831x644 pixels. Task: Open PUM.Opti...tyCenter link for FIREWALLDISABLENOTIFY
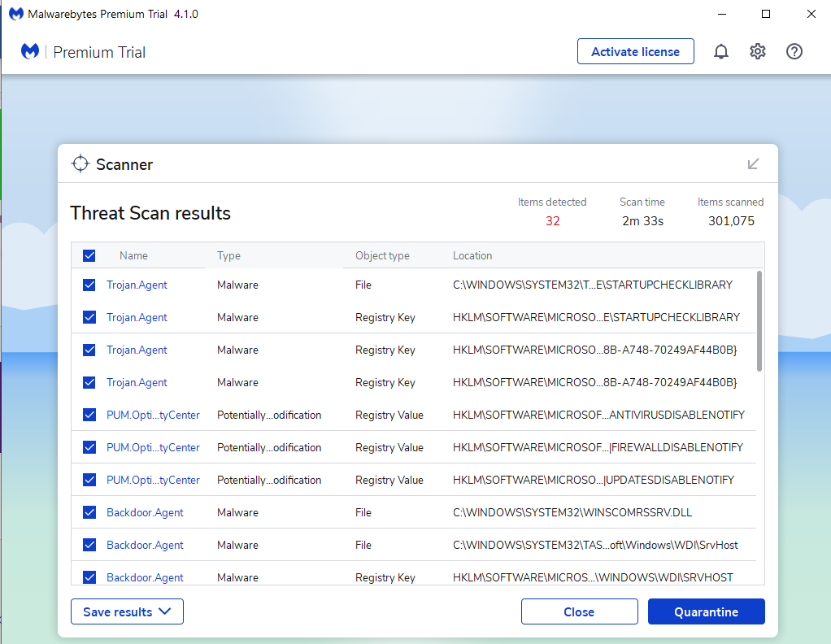click(153, 447)
